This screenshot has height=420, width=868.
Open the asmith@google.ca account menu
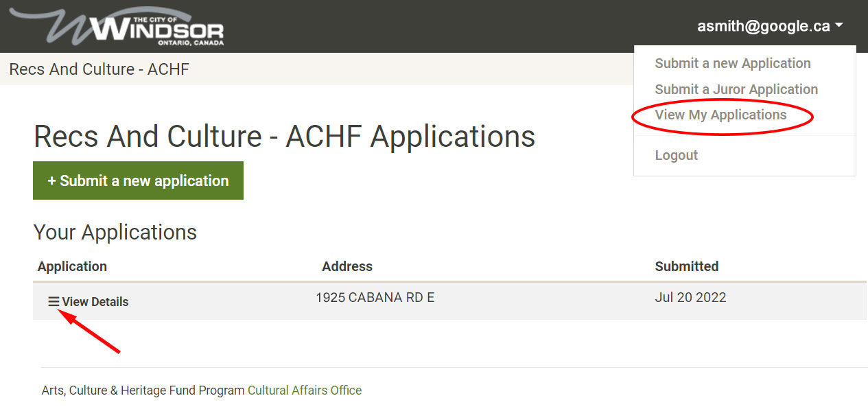pyautogui.click(x=763, y=27)
